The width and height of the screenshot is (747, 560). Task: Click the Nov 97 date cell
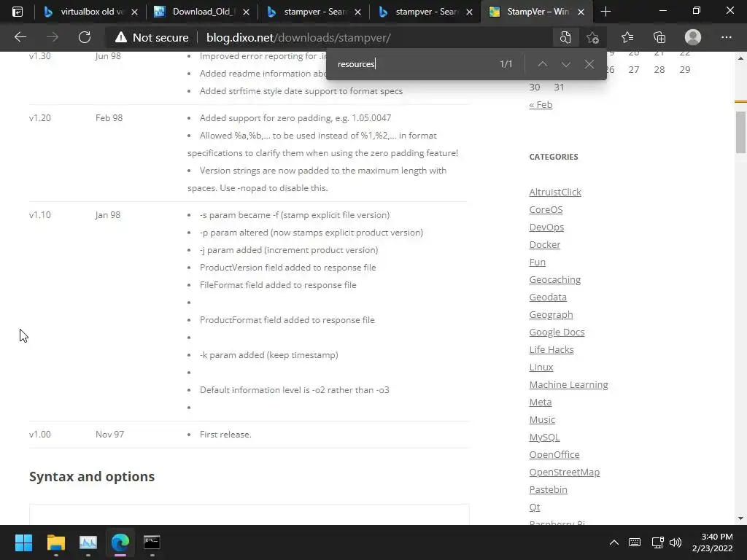pyautogui.click(x=109, y=435)
